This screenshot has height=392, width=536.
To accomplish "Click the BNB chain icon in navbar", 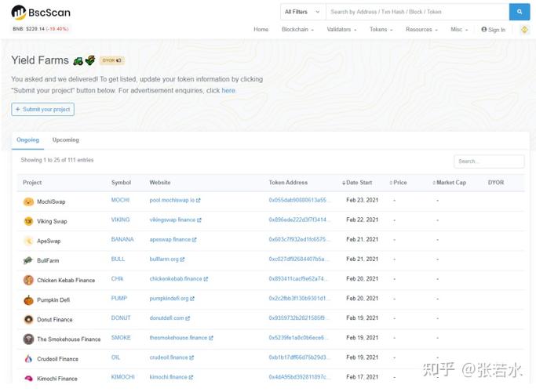I will tap(524, 30).
